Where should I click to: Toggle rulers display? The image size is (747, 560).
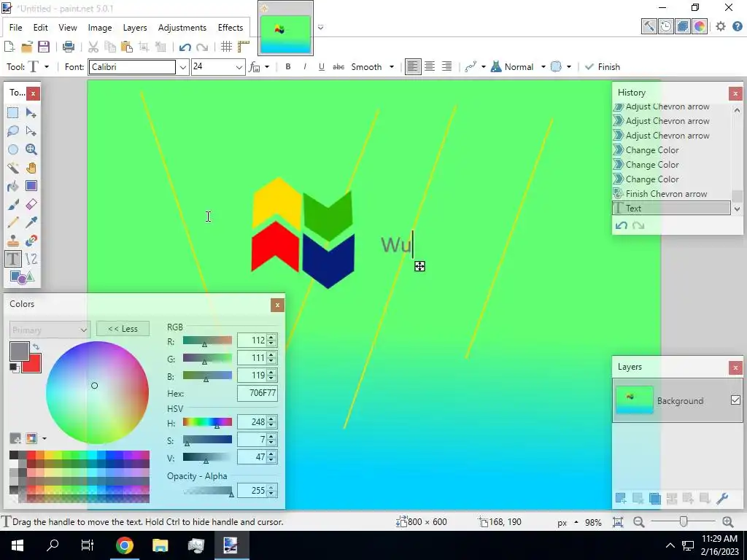tap(244, 47)
